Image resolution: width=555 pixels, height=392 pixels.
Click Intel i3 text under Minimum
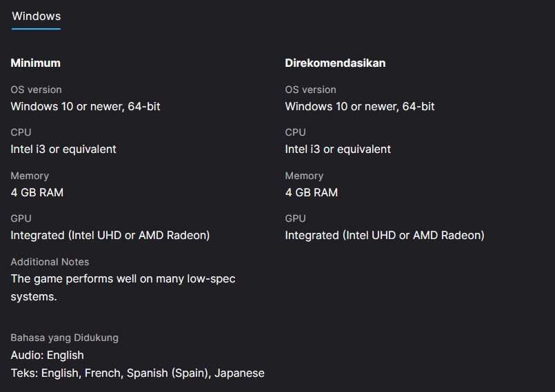click(63, 149)
